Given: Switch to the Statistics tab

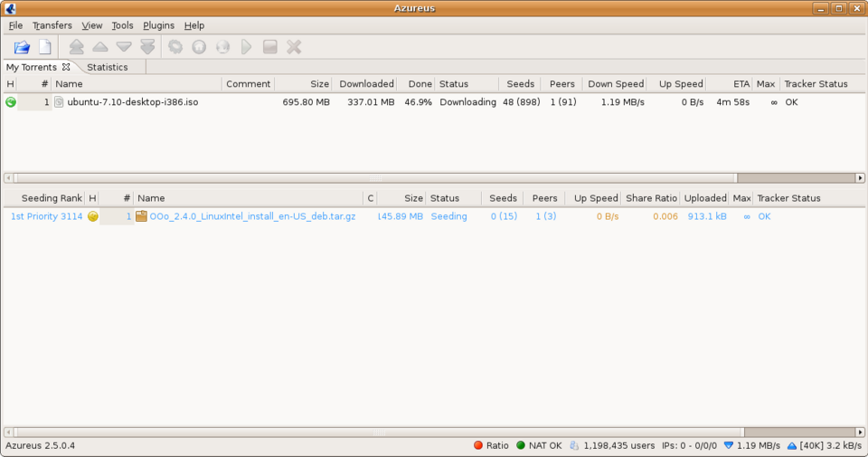Looking at the screenshot, I should (108, 67).
